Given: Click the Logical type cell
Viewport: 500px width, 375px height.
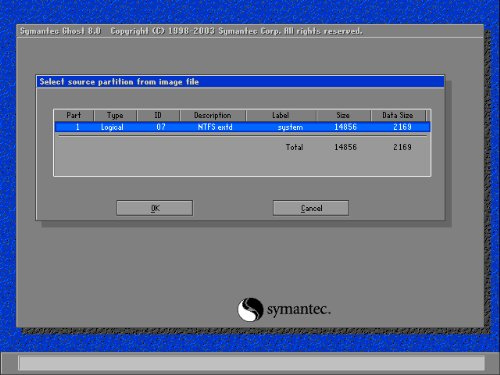Looking at the screenshot, I should click(x=112, y=127).
